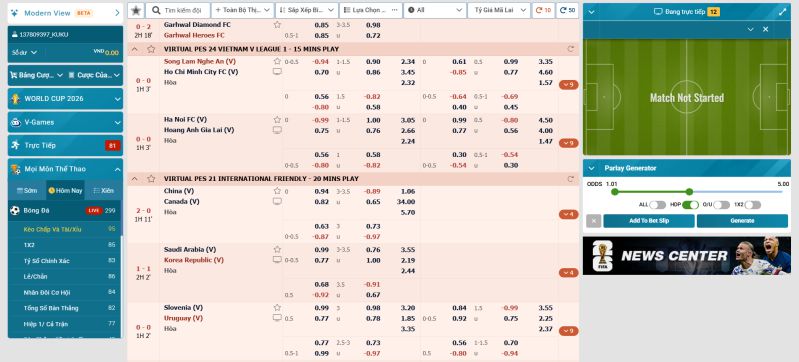
Task: Expand 9 more markets for Song Lam Nghe An match
Action: [x=568, y=85]
